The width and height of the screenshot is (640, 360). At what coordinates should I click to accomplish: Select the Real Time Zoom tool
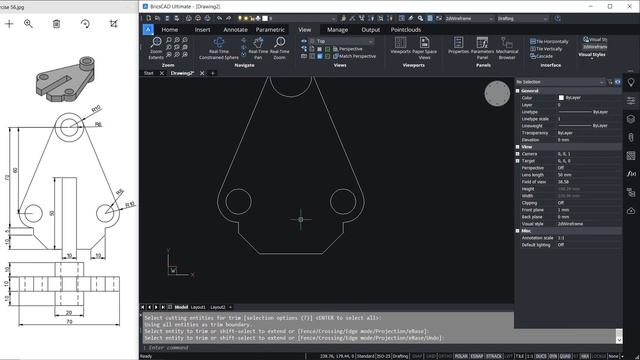pos(280,48)
